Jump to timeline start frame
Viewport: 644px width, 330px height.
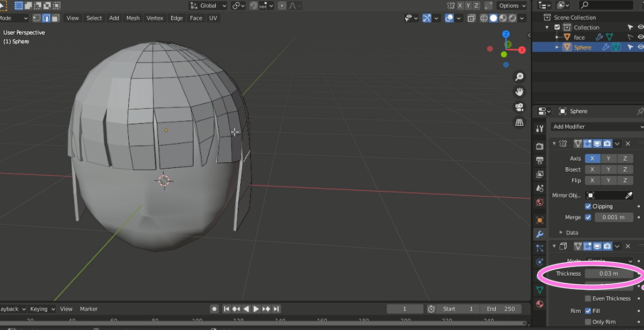click(226, 309)
